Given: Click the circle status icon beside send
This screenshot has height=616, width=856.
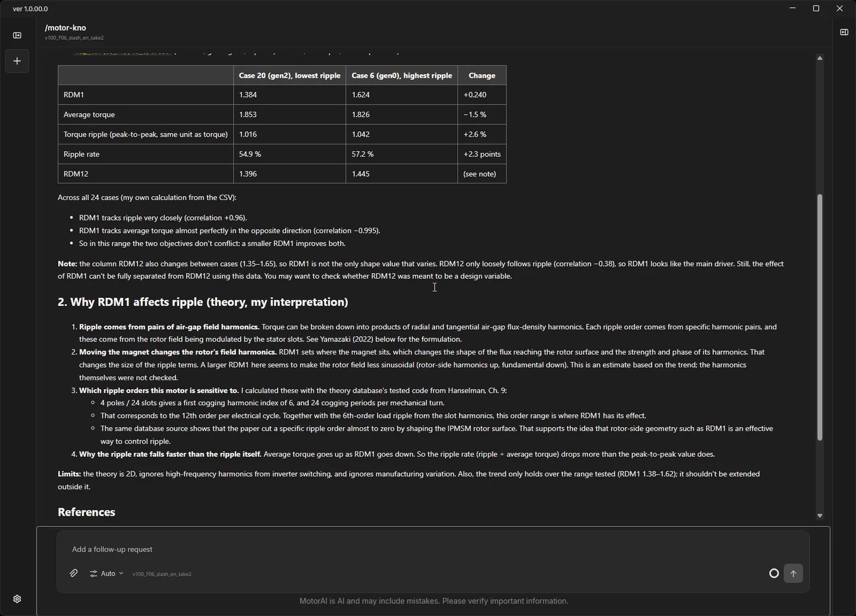Looking at the screenshot, I should click(774, 573).
